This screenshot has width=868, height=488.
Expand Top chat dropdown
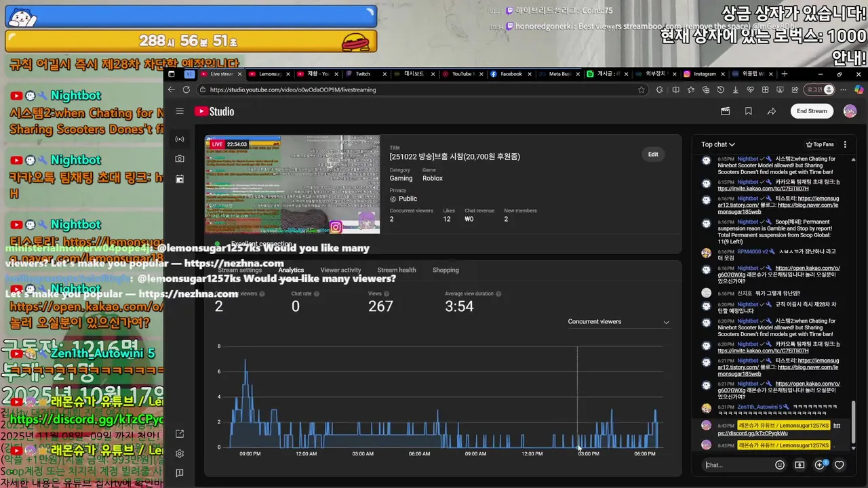click(x=718, y=144)
